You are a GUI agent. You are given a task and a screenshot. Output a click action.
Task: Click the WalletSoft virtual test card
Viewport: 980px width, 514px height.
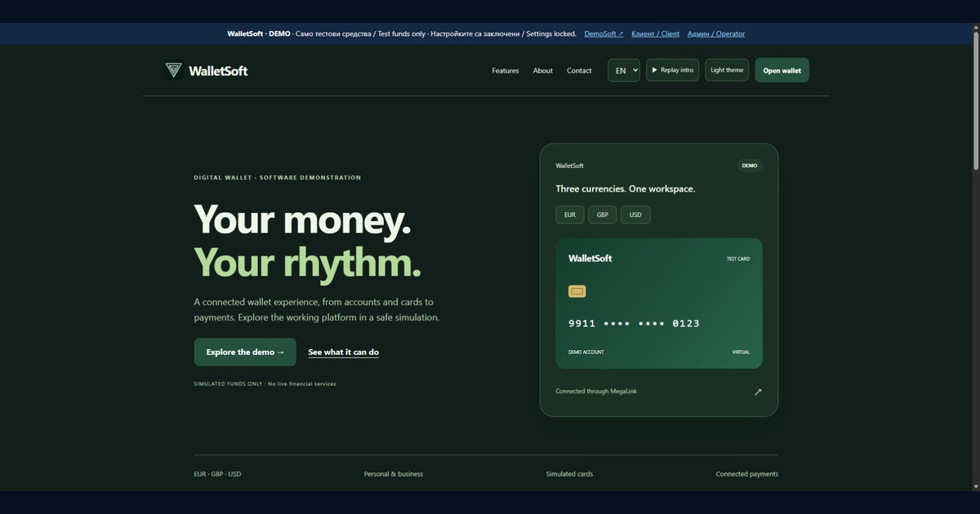point(659,303)
